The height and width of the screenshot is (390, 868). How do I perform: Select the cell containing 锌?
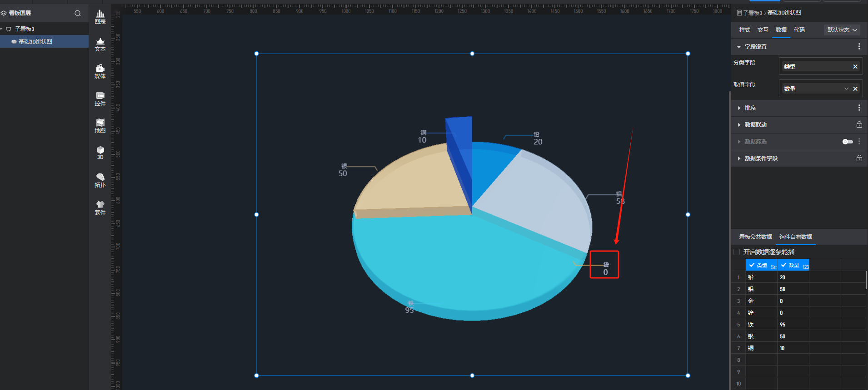tap(761, 313)
